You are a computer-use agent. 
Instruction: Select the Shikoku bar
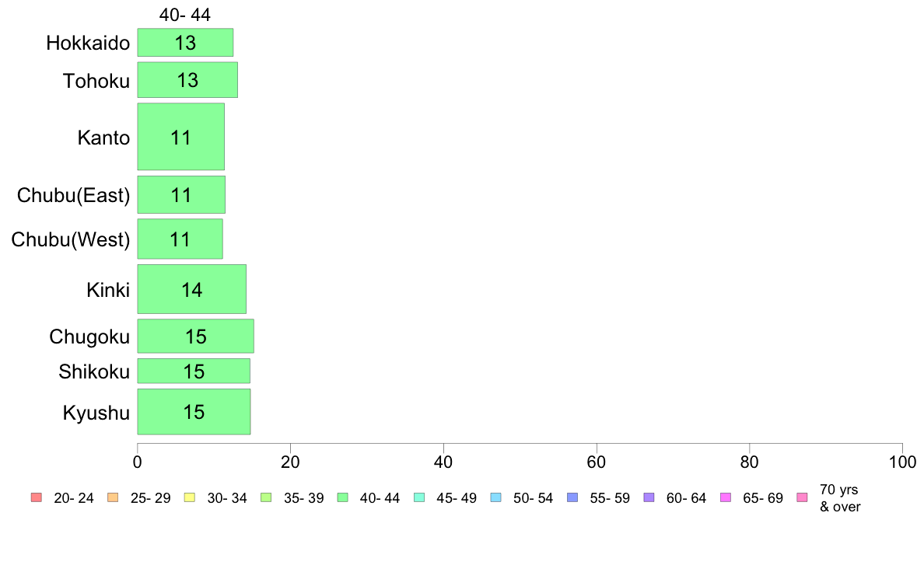pyautogui.click(x=194, y=371)
